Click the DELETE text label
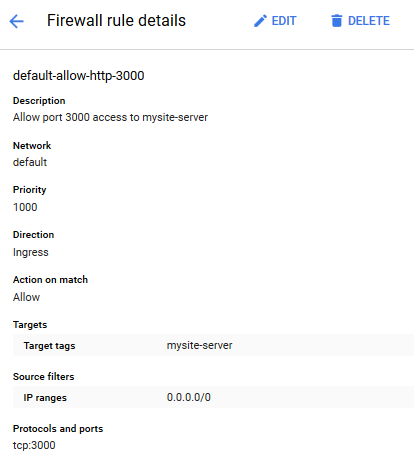This screenshot has width=414, height=463. pos(369,21)
